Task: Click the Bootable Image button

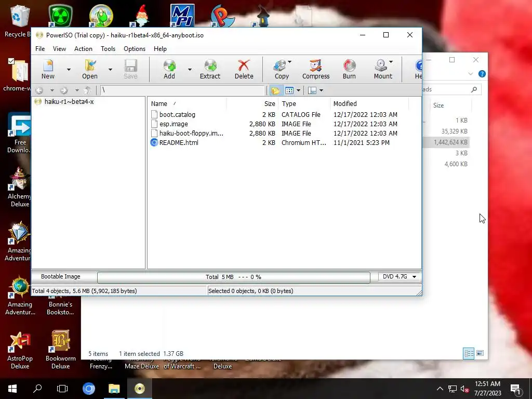Action: pyautogui.click(x=61, y=276)
